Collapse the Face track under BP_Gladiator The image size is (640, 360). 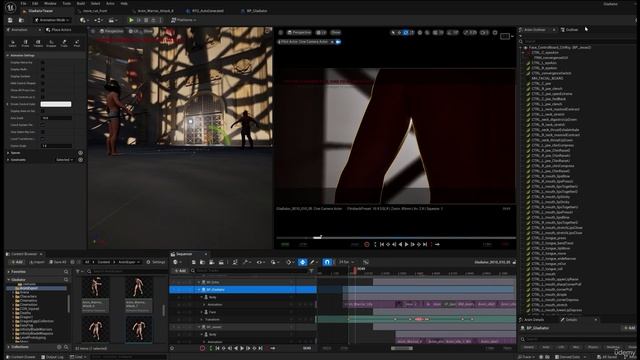(x=202, y=312)
